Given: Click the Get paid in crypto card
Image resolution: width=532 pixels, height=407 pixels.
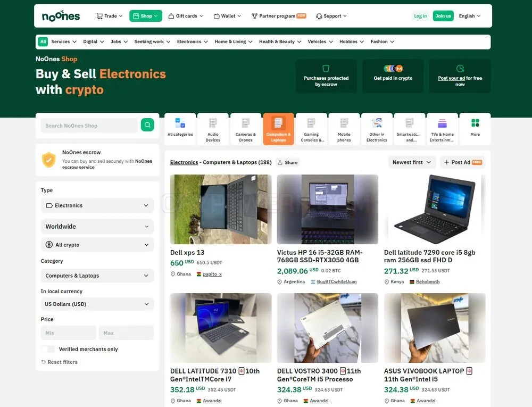Looking at the screenshot, I should pyautogui.click(x=393, y=76).
